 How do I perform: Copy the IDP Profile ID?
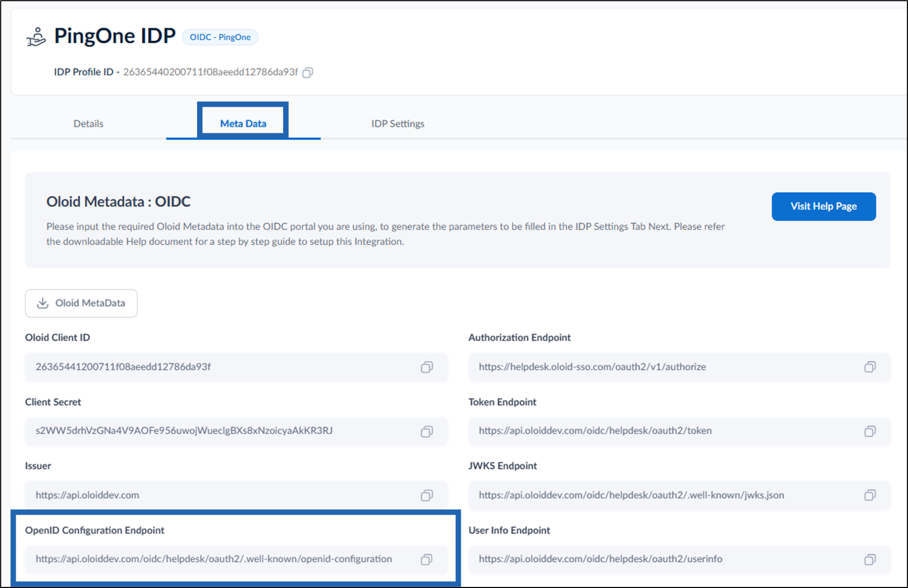308,72
